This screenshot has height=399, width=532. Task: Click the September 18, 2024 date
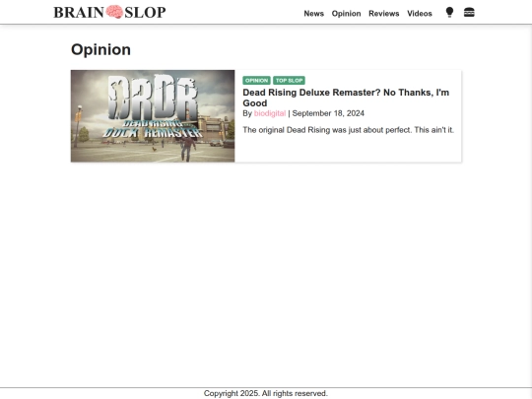[x=328, y=113]
